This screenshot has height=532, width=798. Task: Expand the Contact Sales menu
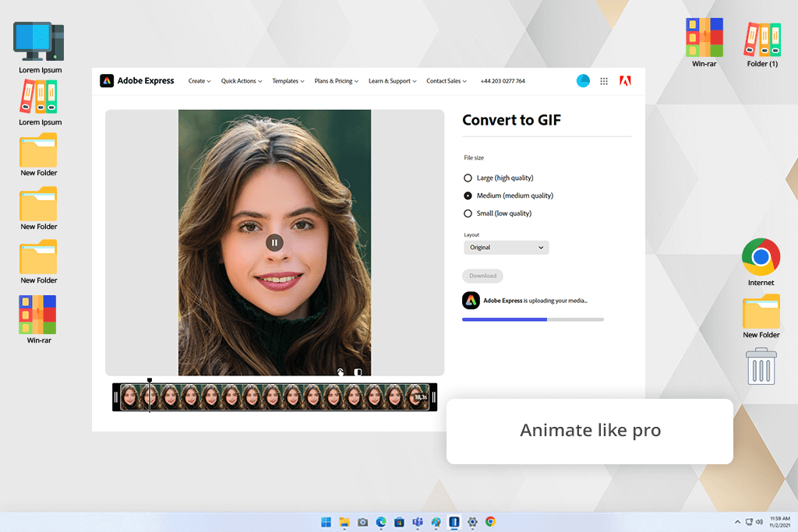click(447, 81)
